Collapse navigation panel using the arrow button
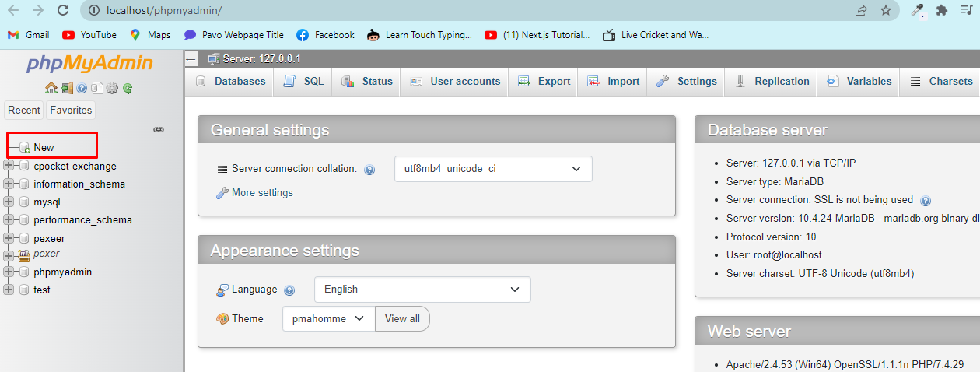 click(191, 59)
